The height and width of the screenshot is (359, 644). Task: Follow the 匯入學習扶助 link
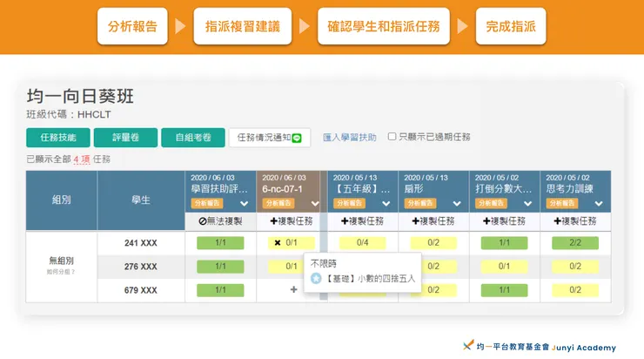click(350, 138)
